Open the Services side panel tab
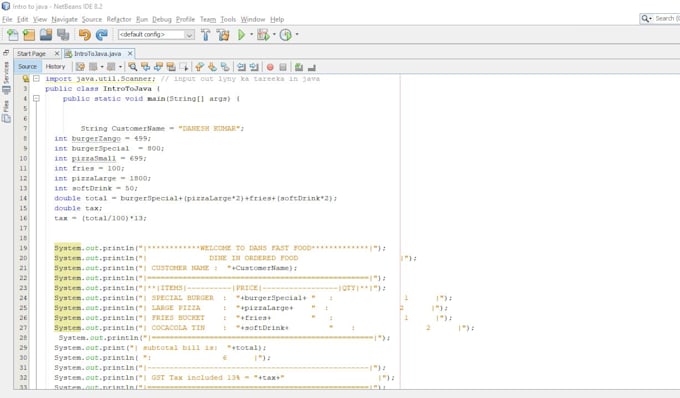Viewport: 680px width, 398px height. 6,78
